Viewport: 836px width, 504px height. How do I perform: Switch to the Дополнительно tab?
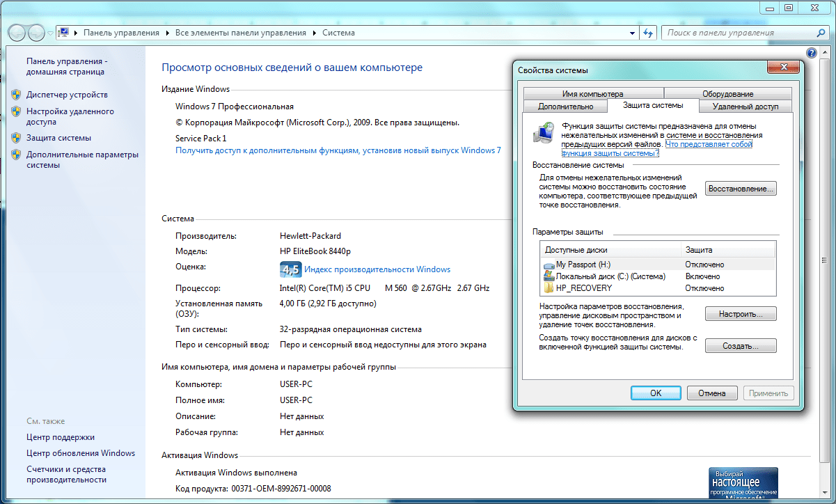point(565,107)
